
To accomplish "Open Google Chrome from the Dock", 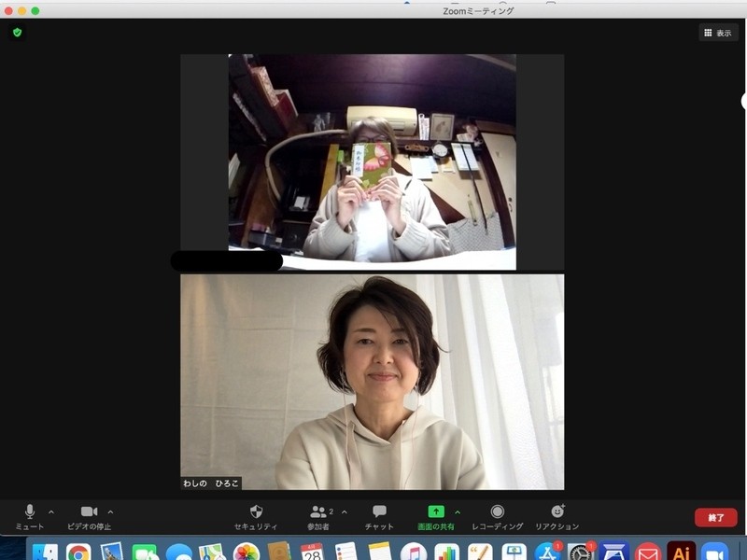I will click(x=78, y=552).
